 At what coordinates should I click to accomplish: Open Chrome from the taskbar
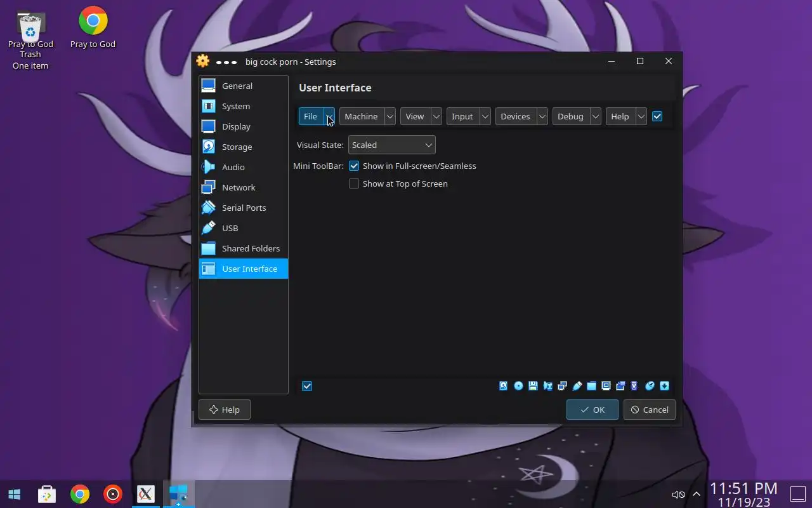coord(80,494)
